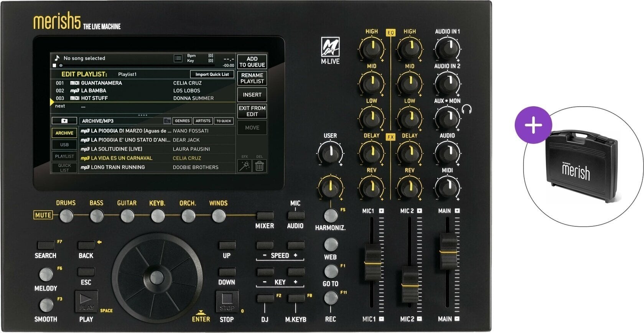644x333 pixels.
Task: Turn the USER knob
Action: tap(330, 153)
